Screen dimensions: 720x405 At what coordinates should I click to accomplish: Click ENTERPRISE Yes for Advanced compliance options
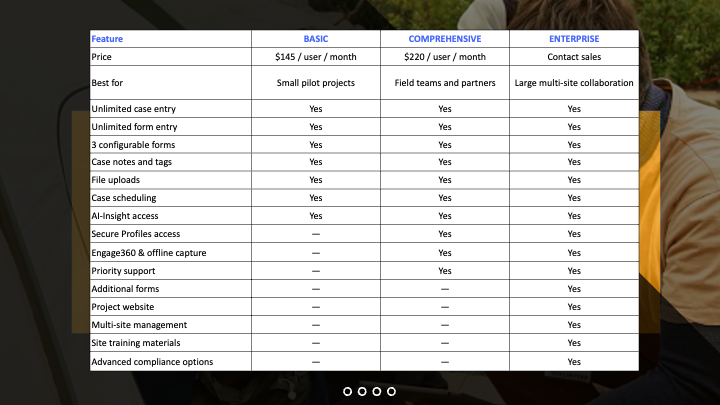(574, 362)
